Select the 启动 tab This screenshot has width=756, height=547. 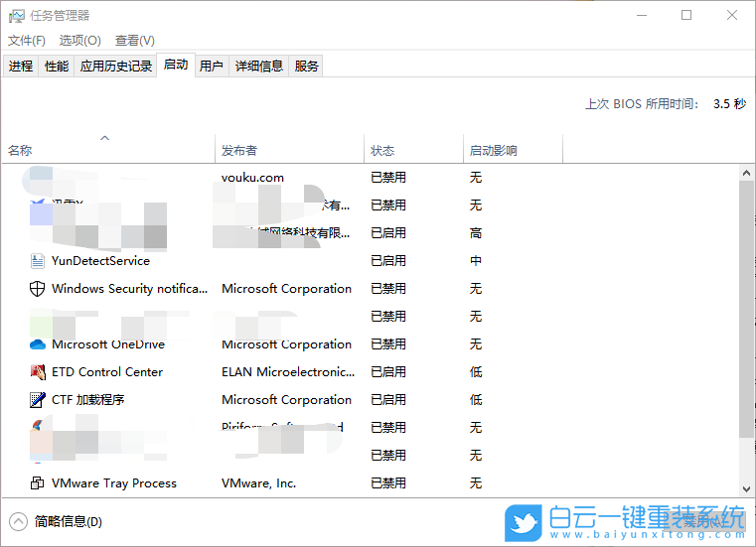176,65
